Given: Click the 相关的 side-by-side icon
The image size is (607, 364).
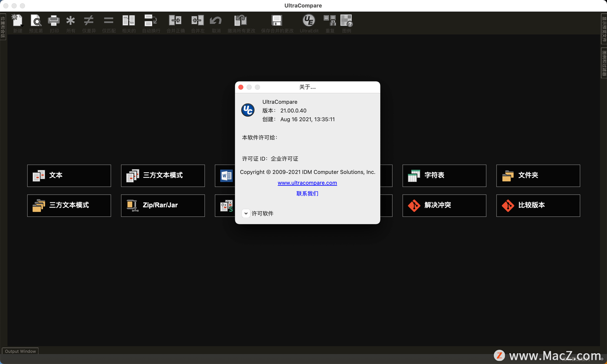Looking at the screenshot, I should point(129,21).
